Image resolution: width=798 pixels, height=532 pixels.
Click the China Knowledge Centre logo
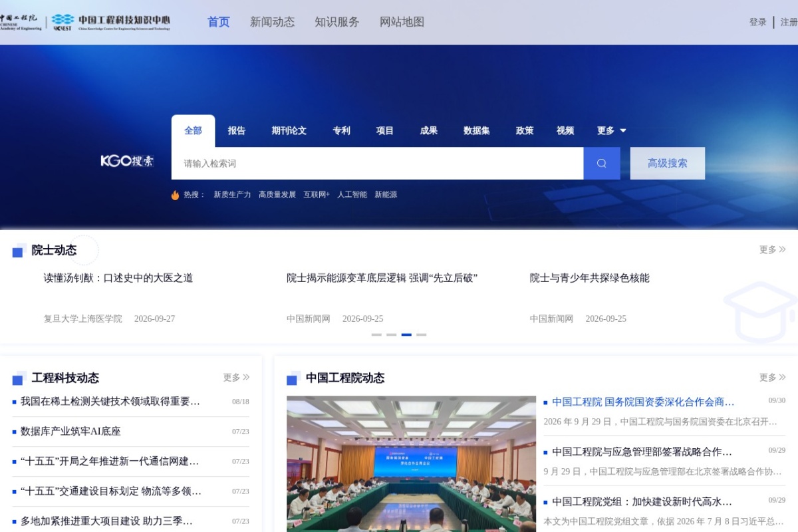[x=111, y=22]
